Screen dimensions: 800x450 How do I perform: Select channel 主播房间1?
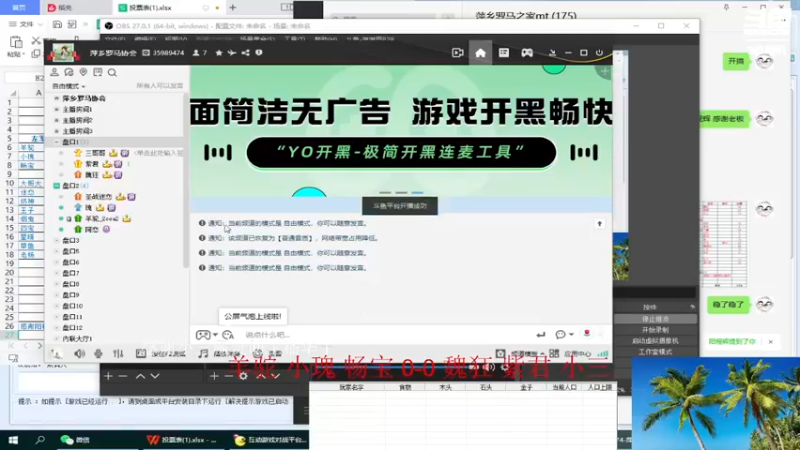click(x=77, y=109)
